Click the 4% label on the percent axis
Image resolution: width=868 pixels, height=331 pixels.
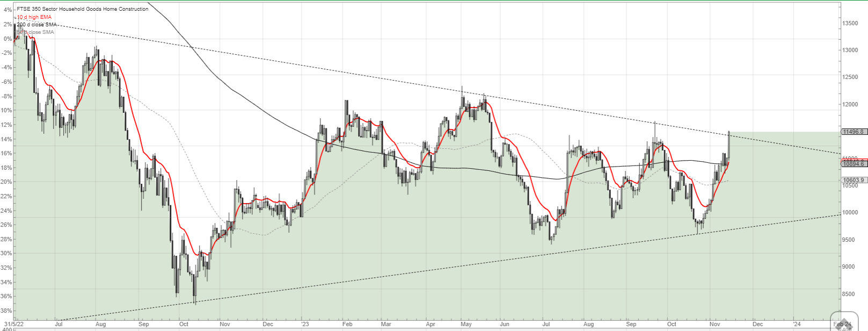[8, 10]
